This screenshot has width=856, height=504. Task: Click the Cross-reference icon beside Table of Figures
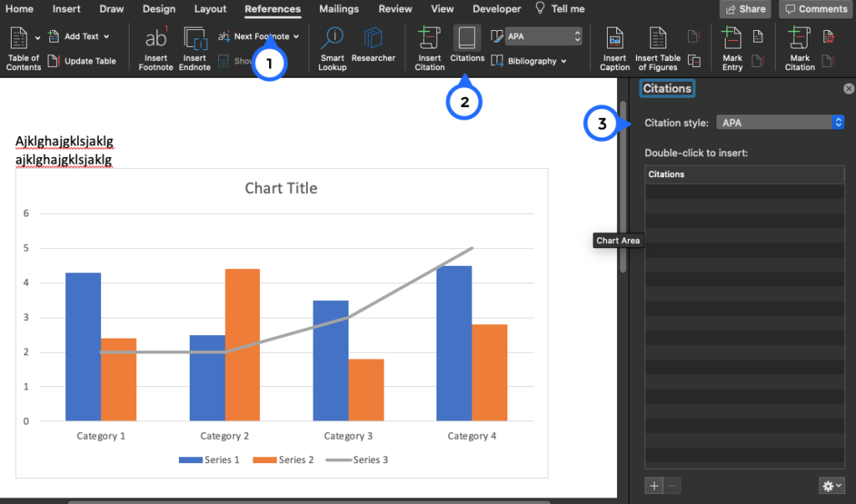(694, 61)
